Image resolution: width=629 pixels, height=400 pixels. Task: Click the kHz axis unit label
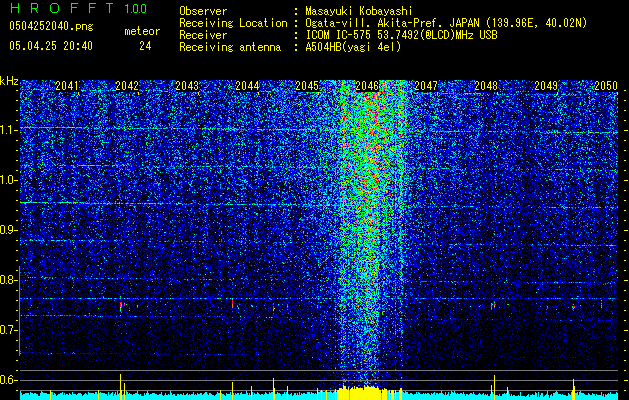9,81
